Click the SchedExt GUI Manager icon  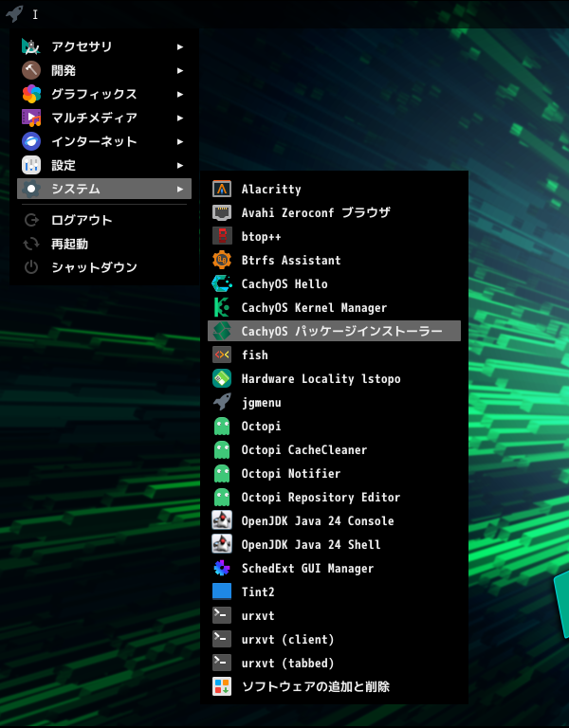222,568
